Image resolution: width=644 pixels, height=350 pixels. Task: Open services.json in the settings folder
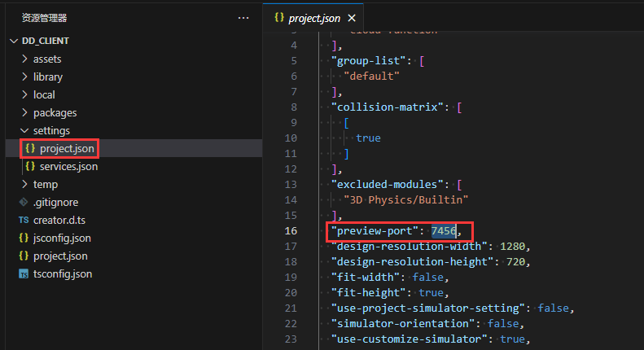pos(68,166)
